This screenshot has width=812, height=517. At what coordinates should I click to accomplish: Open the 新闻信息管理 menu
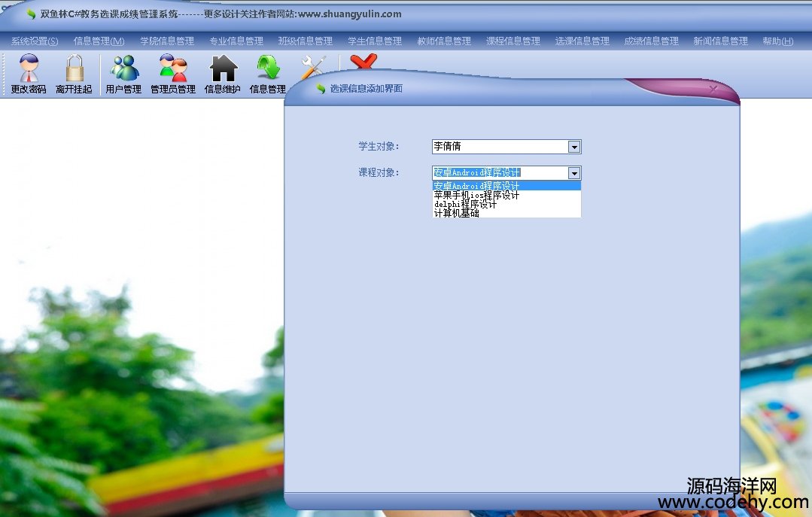click(x=721, y=41)
